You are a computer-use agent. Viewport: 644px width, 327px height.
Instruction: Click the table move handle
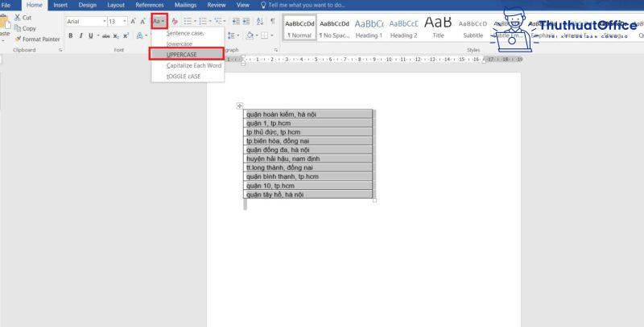coord(240,106)
